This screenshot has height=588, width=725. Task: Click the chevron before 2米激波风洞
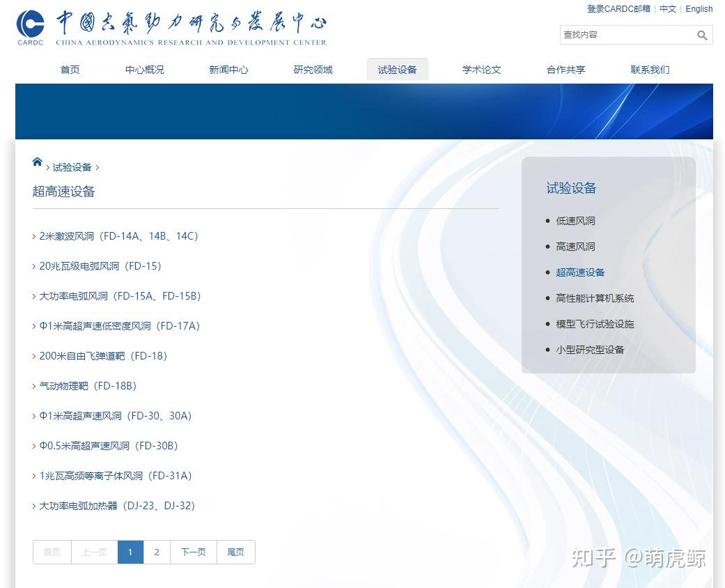pyautogui.click(x=34, y=236)
